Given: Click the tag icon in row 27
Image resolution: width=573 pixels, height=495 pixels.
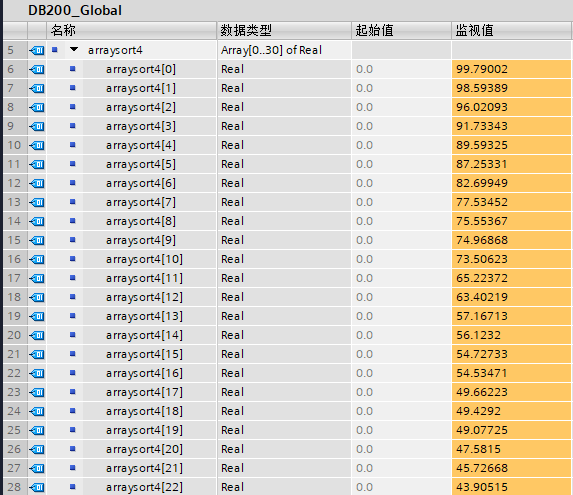Looking at the screenshot, I should (x=37, y=468).
